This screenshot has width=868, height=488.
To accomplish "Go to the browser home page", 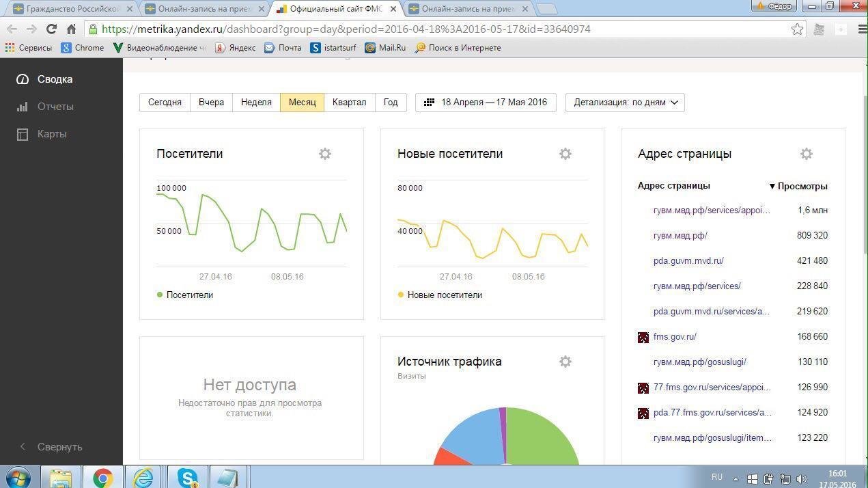I will [x=71, y=29].
